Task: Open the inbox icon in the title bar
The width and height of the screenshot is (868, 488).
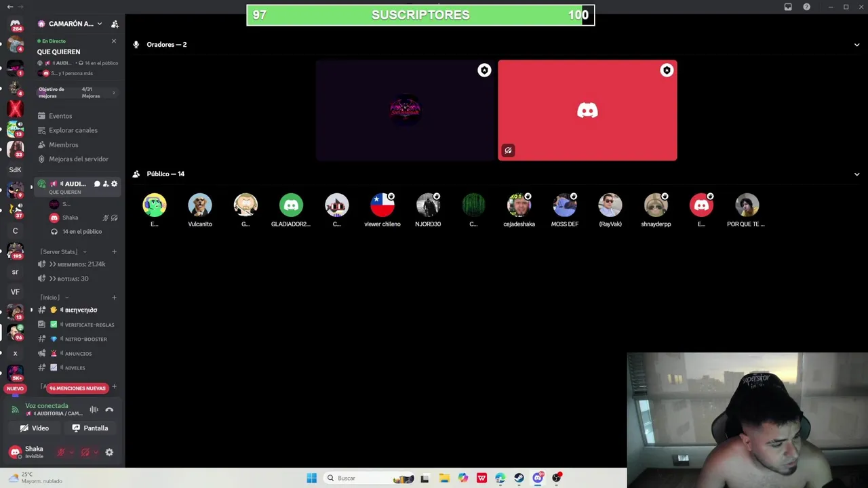Action: 788,7
